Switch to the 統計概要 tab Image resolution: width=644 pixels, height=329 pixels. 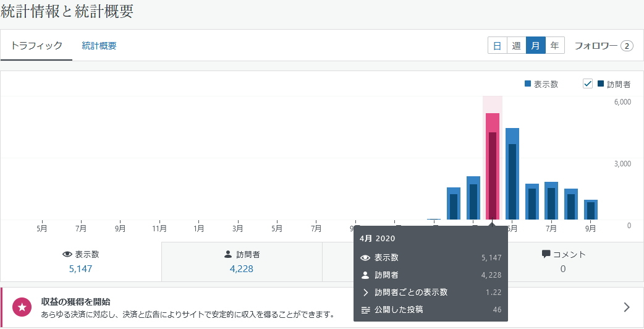(x=99, y=46)
